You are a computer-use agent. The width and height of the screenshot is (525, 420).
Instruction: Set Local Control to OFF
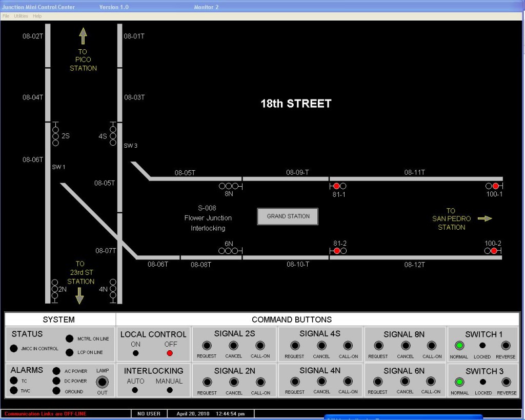[x=170, y=353]
